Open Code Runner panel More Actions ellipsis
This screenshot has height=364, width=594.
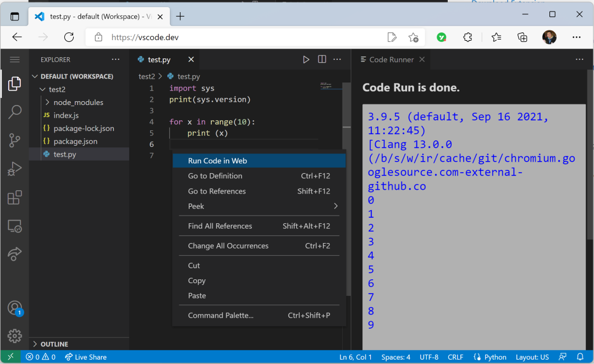coord(580,59)
